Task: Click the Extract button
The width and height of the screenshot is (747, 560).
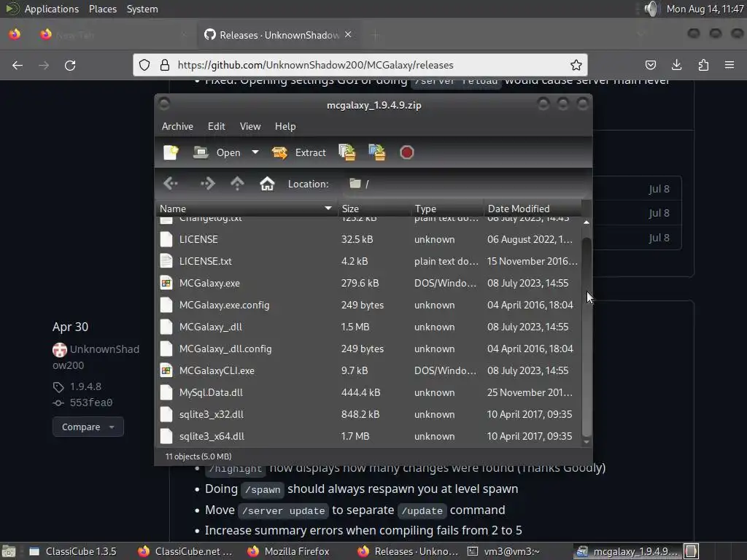Action: click(298, 152)
